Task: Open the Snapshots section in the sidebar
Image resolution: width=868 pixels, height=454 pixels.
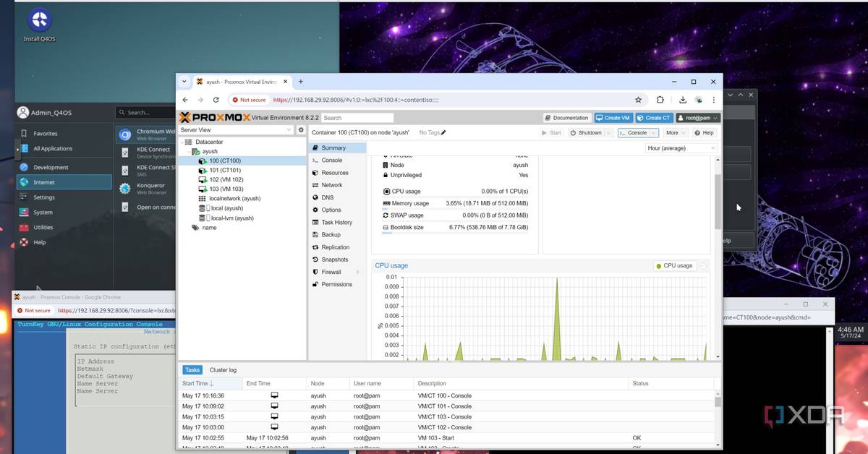Action: (x=334, y=260)
